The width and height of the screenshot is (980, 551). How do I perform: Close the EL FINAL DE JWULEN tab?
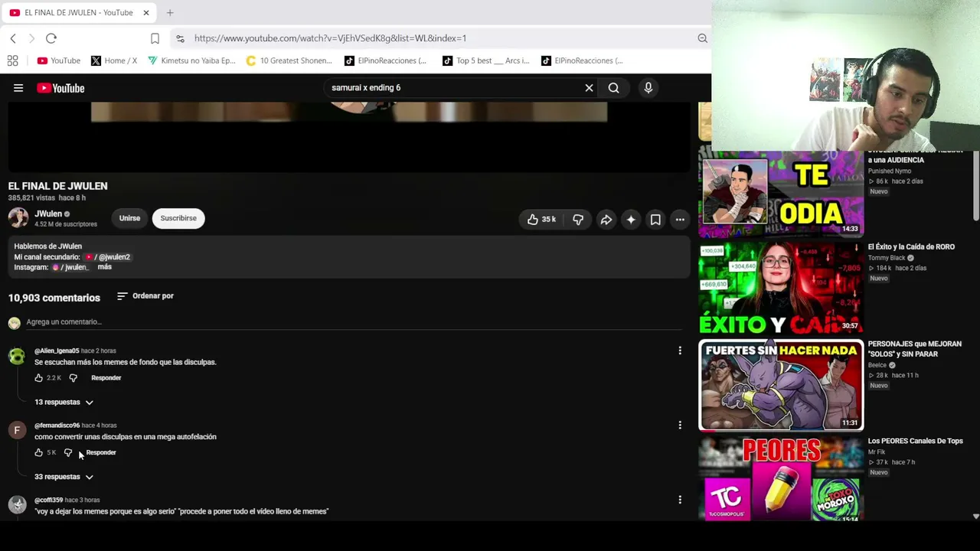coord(145,12)
